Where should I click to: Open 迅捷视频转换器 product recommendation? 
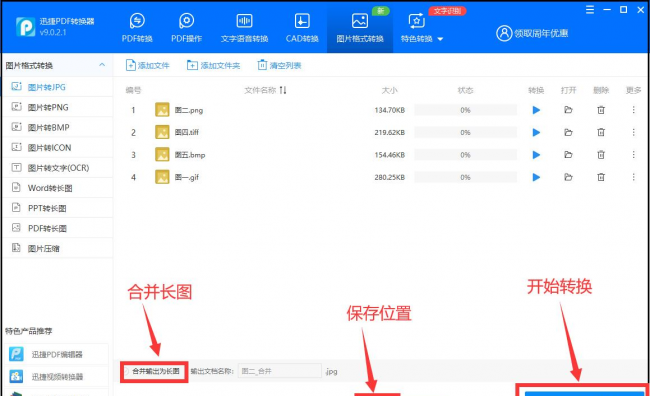(56, 377)
